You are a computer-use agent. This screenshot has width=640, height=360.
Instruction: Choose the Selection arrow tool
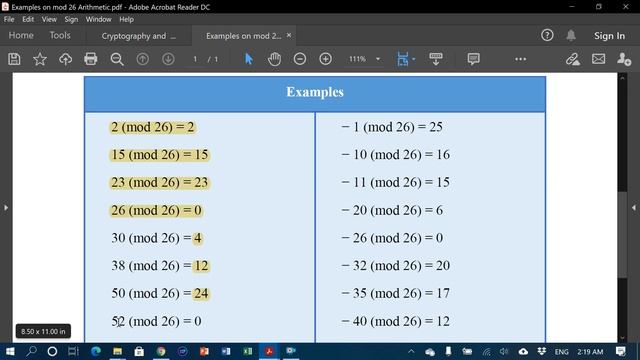(x=249, y=59)
